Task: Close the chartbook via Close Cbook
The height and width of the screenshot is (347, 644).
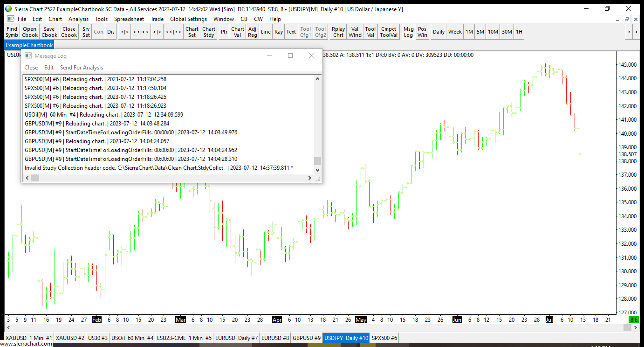Action: pyautogui.click(x=69, y=32)
